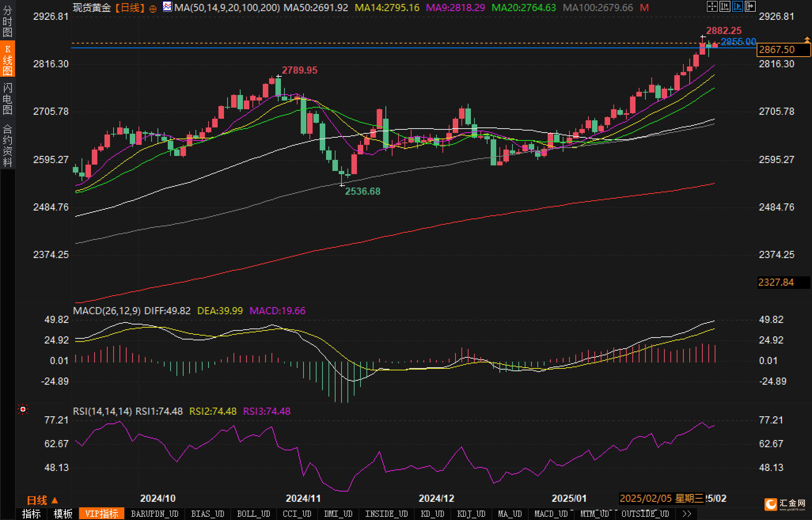Click the crosshair cursor tool icon

point(712,6)
